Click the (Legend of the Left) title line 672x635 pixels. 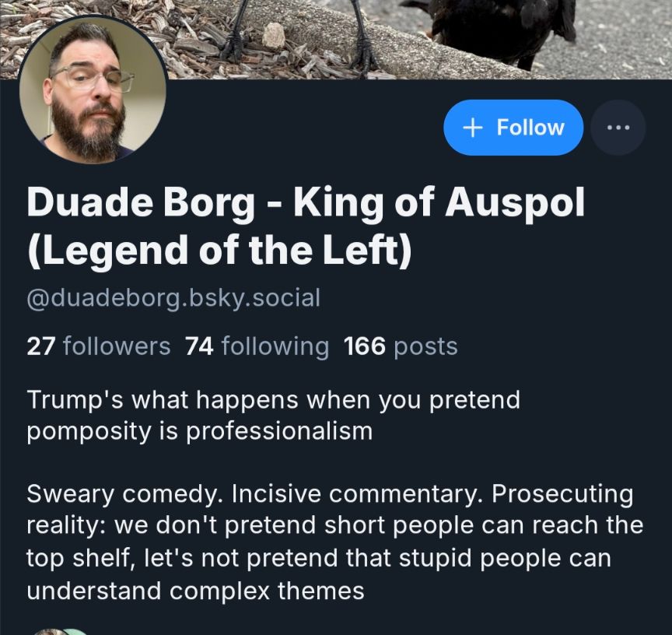(x=219, y=250)
